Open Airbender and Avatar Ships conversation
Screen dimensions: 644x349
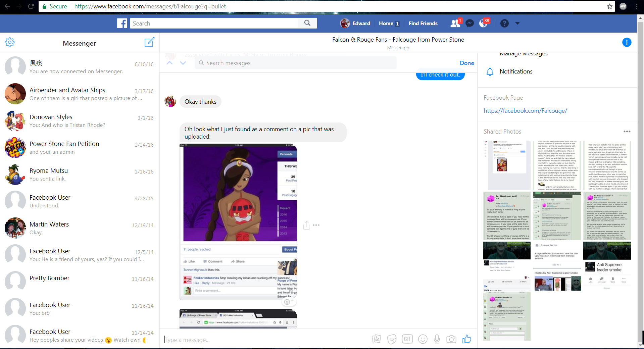point(80,93)
